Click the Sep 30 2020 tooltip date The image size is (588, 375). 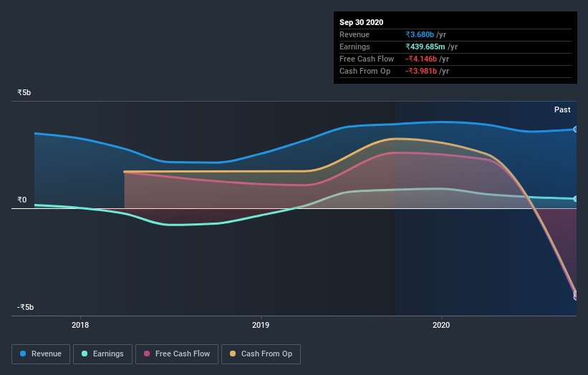[361, 22]
